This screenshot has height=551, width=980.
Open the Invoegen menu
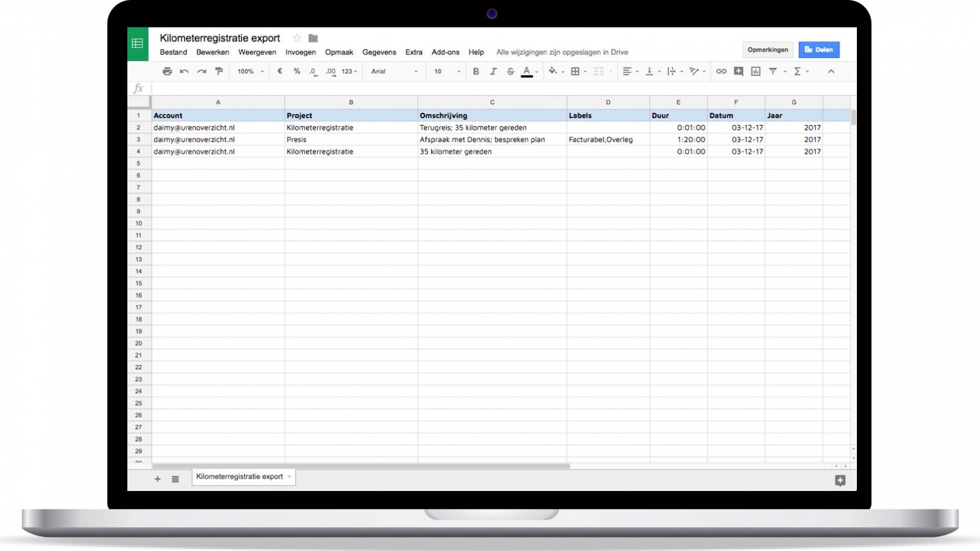click(x=301, y=52)
